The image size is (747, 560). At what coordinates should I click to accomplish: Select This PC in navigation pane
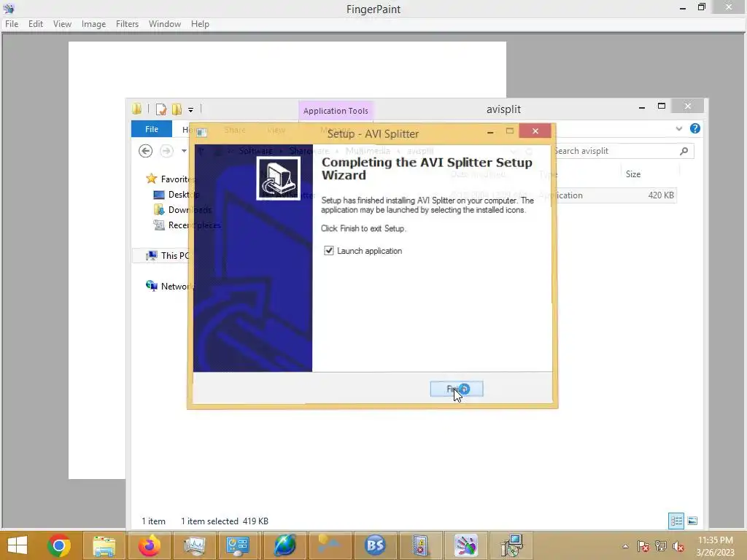click(168, 256)
